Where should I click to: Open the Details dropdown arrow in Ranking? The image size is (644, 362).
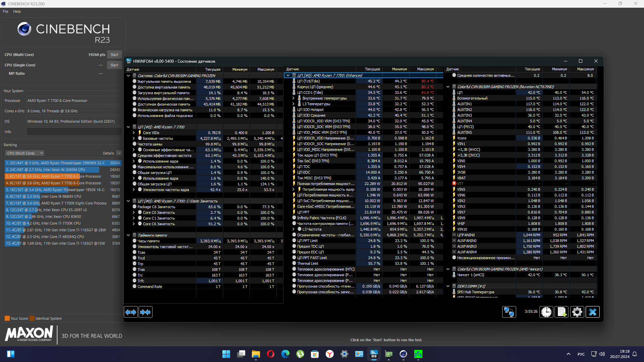pyautogui.click(x=119, y=153)
